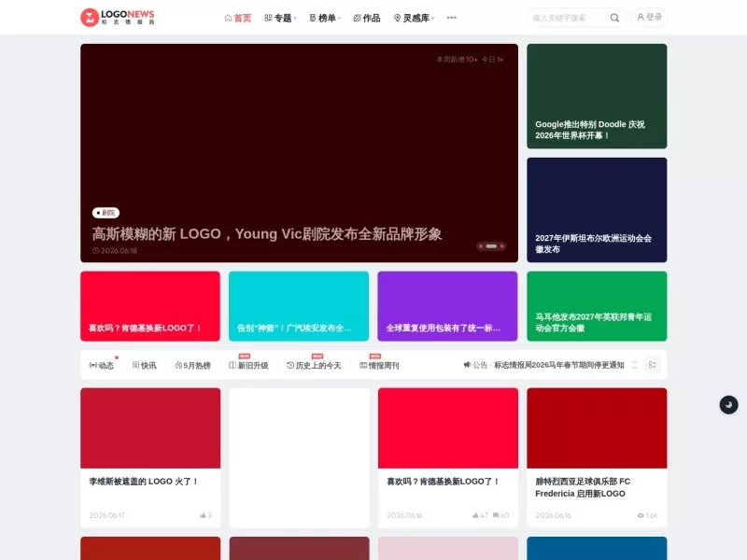This screenshot has width=747, height=560.
Task: Expand the 专题 dropdown menu
Action: tap(281, 18)
